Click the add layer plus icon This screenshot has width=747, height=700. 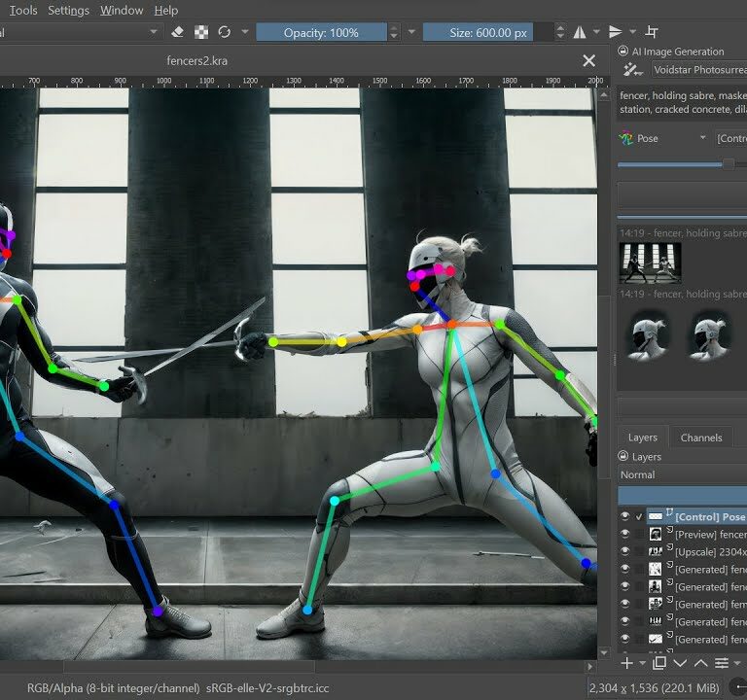click(627, 663)
